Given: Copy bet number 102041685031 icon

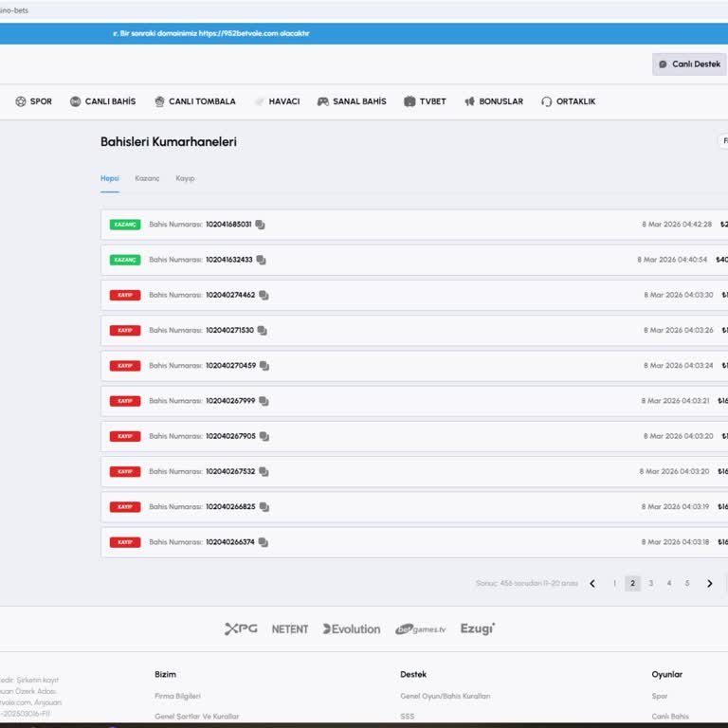Looking at the screenshot, I should tap(260, 225).
